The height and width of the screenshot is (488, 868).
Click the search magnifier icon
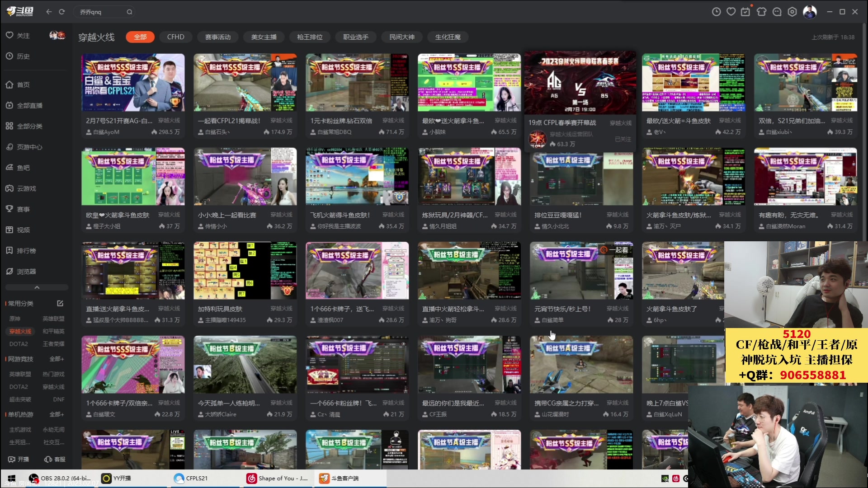[x=129, y=12]
